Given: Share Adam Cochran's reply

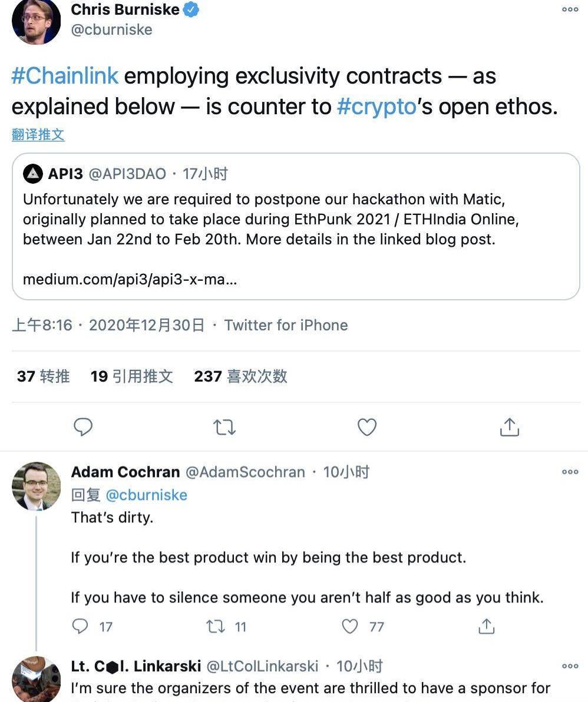Looking at the screenshot, I should point(486,626).
